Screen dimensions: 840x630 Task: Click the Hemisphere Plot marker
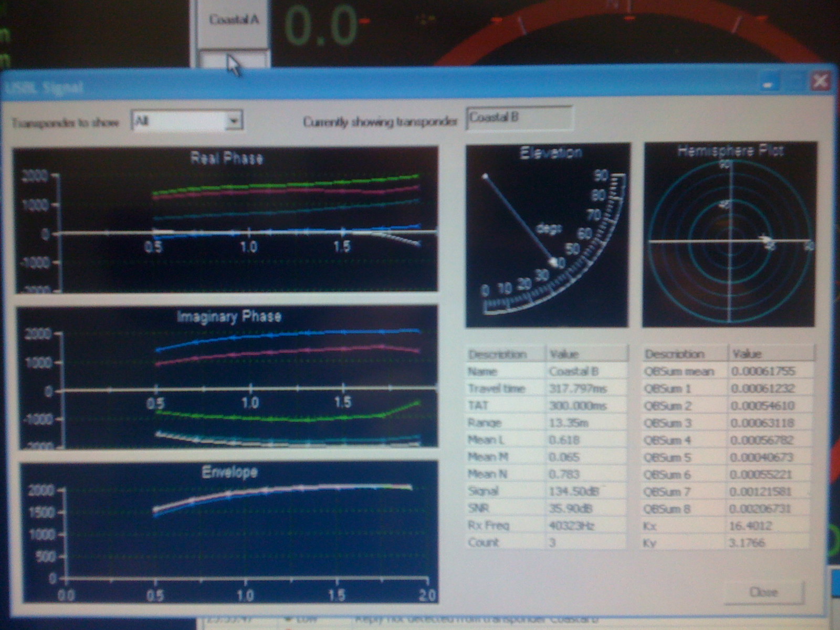coord(764,239)
